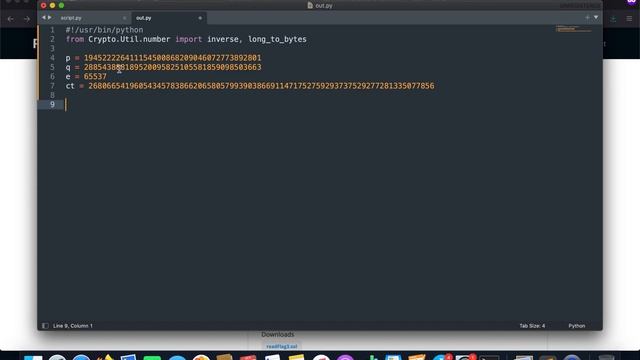Click the 'long_to_bytes' import name

click(x=277, y=39)
